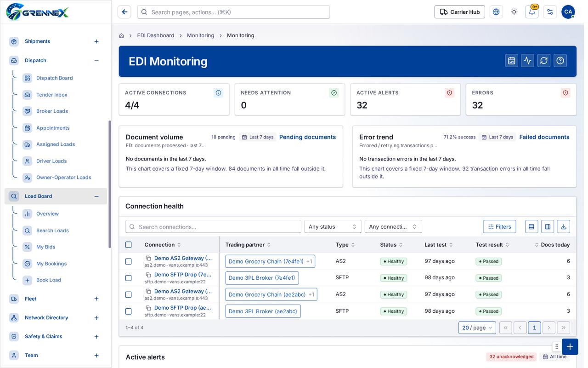
Task: Open the Filters button
Action: click(x=499, y=227)
